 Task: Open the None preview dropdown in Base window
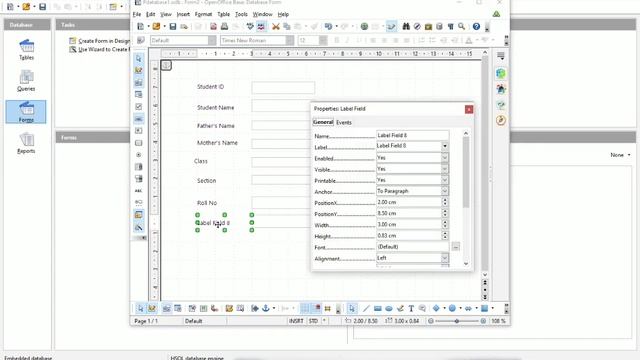(620, 155)
